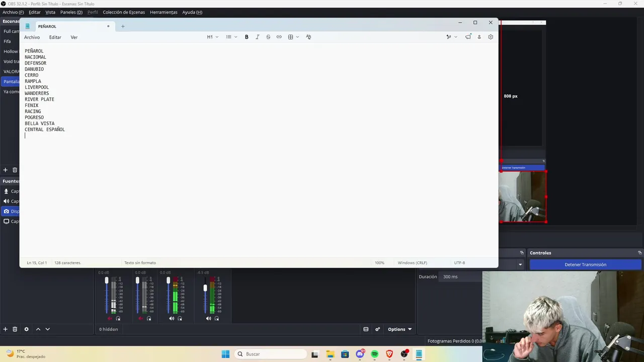Toggle bold formatting in Notepad
The height and width of the screenshot is (362, 644).
tap(247, 37)
